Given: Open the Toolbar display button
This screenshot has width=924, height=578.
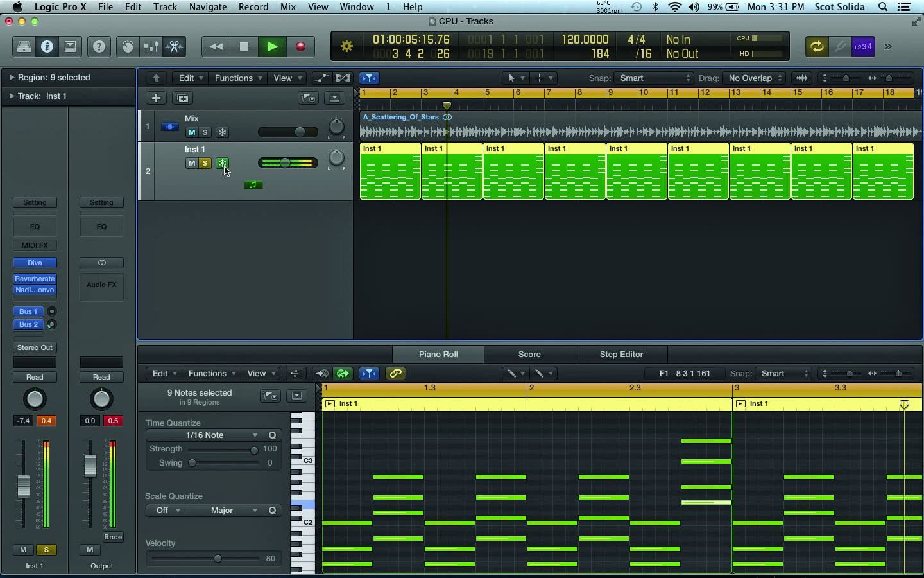Looking at the screenshot, I should coord(70,47).
